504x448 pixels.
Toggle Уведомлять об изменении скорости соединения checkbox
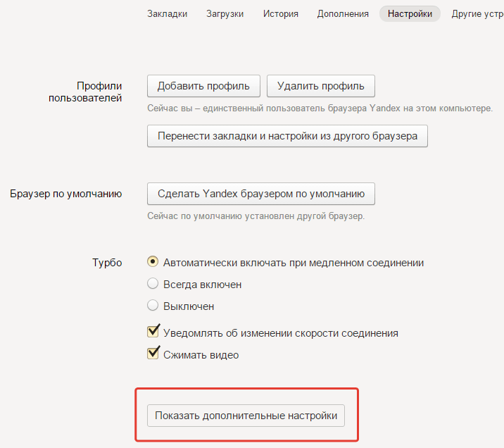pos(153,331)
